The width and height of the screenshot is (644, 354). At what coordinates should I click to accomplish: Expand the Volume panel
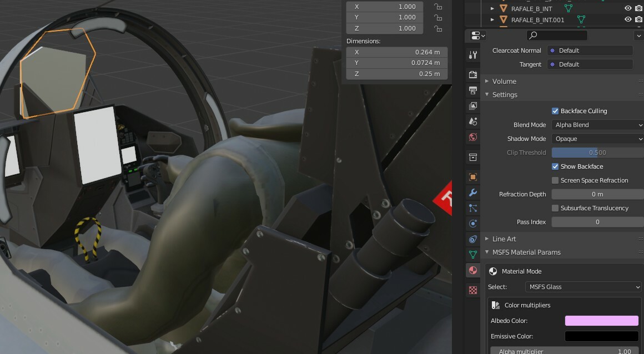[487, 82]
